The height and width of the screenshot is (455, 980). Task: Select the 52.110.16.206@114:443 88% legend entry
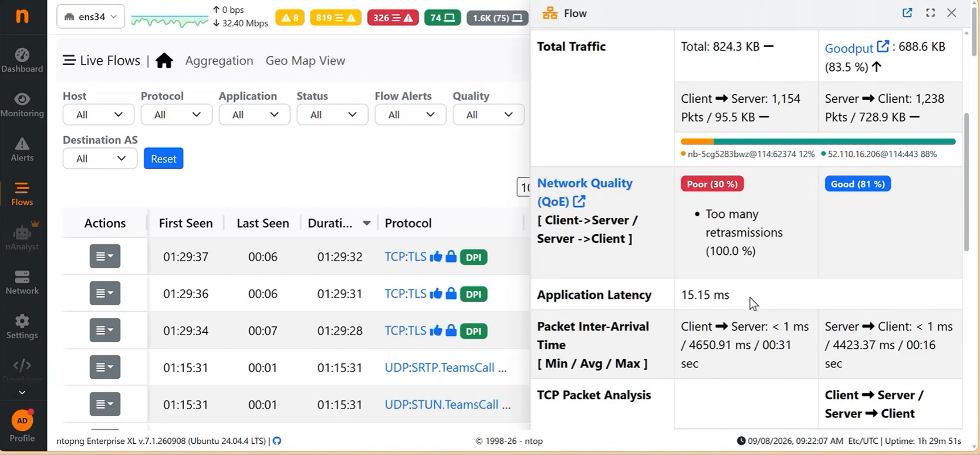click(879, 154)
